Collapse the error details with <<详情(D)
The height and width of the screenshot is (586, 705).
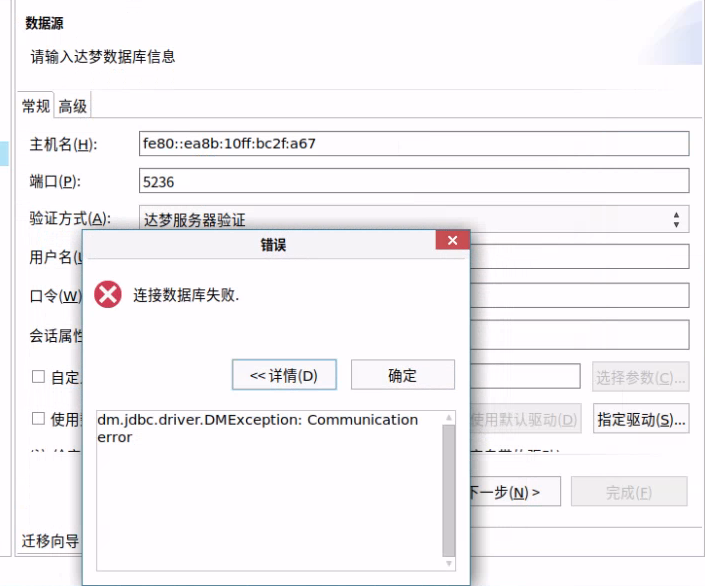tap(284, 375)
